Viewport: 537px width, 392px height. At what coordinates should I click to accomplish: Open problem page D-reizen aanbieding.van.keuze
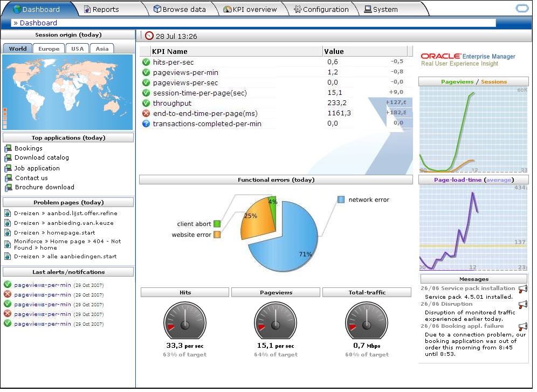(x=64, y=223)
